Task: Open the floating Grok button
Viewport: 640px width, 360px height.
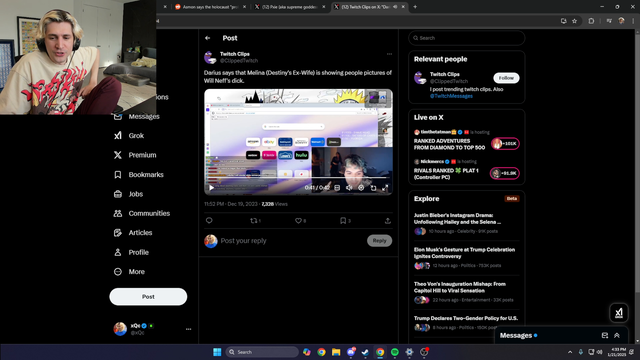Action: click(619, 313)
